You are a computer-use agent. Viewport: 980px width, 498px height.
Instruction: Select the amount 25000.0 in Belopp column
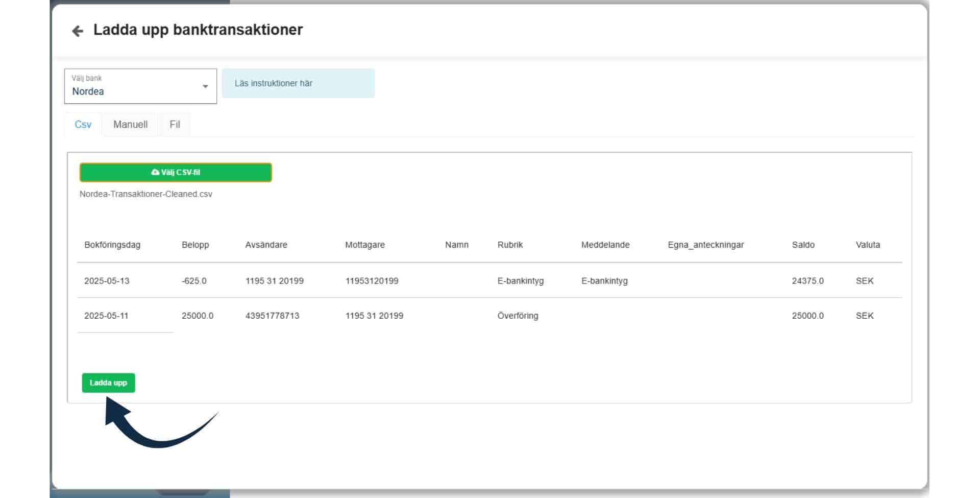click(x=198, y=316)
